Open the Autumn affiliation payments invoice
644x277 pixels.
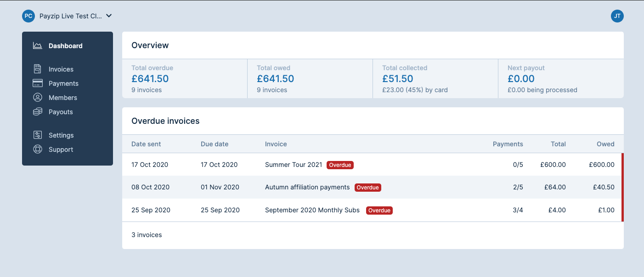pyautogui.click(x=307, y=187)
